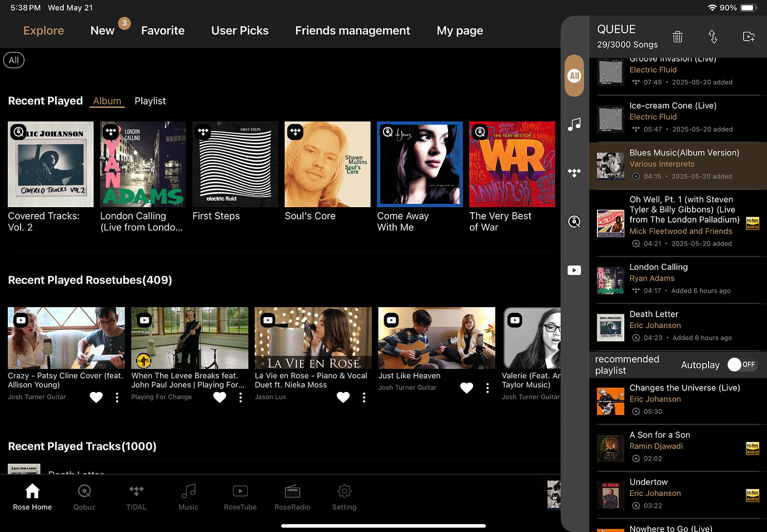Play recommended Changes the Universe (Live)
This screenshot has height=532, width=767.
[678, 401]
